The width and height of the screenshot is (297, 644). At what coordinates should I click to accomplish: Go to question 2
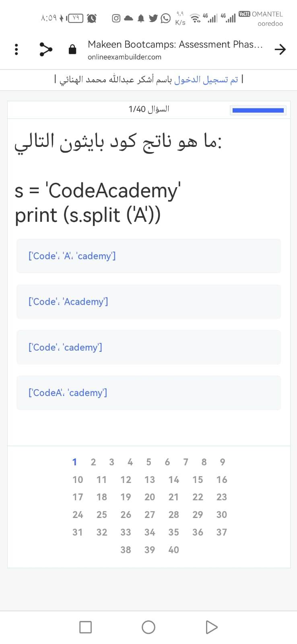click(93, 462)
